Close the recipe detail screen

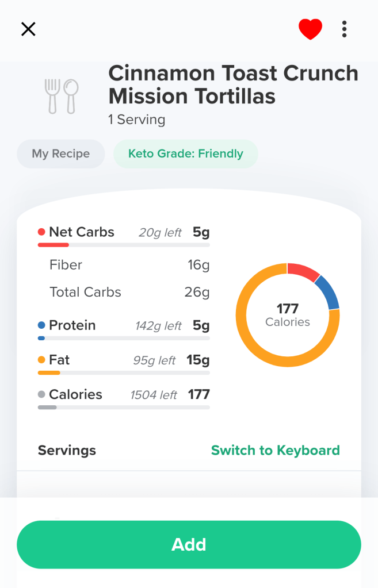coord(28,29)
